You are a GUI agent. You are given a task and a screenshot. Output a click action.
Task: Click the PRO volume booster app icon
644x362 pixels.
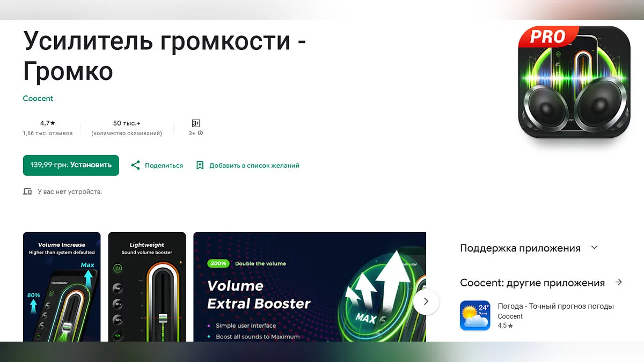click(574, 82)
